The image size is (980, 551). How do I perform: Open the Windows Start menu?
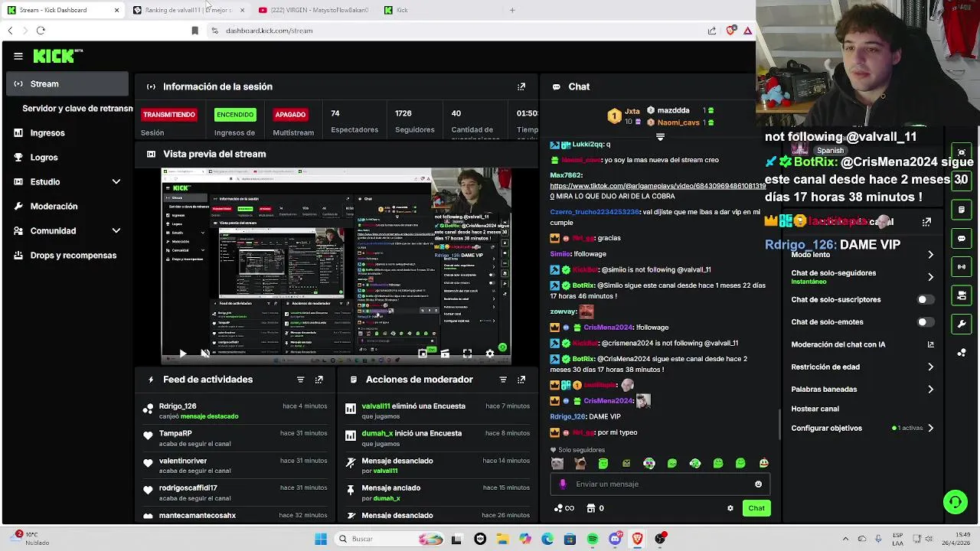tap(321, 539)
